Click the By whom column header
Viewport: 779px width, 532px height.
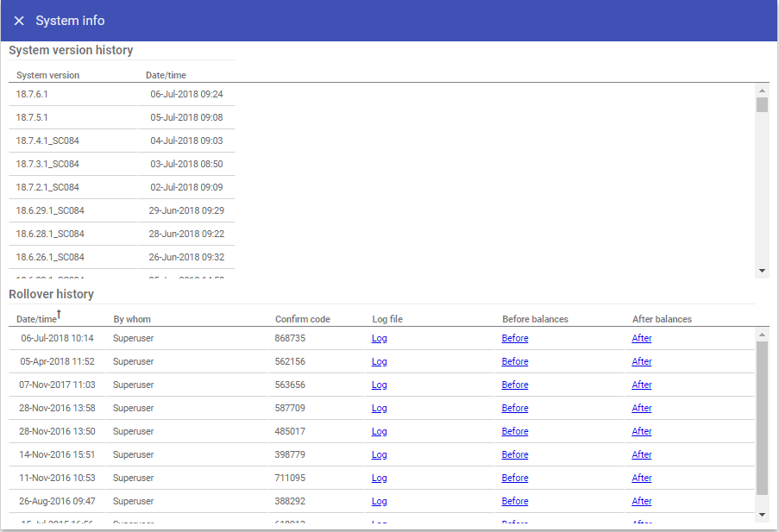tap(132, 319)
